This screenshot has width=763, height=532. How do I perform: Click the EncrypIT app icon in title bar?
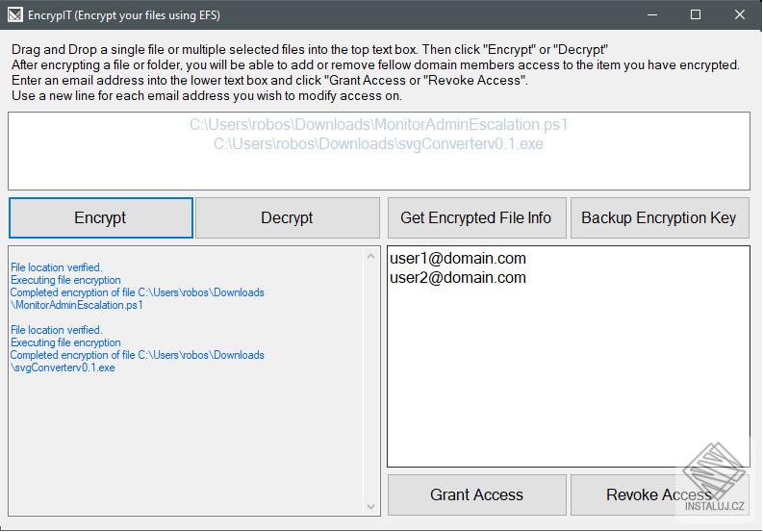pyautogui.click(x=15, y=14)
